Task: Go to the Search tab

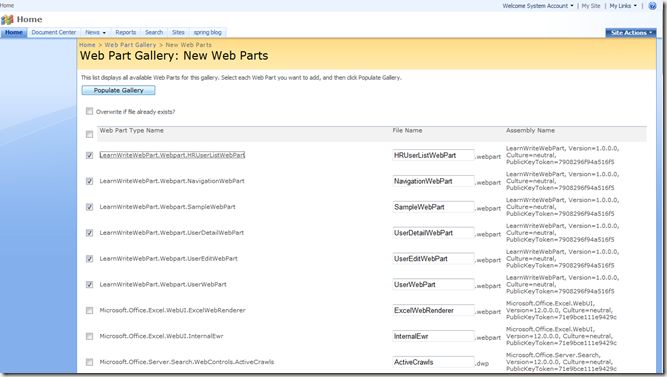Action: click(154, 32)
